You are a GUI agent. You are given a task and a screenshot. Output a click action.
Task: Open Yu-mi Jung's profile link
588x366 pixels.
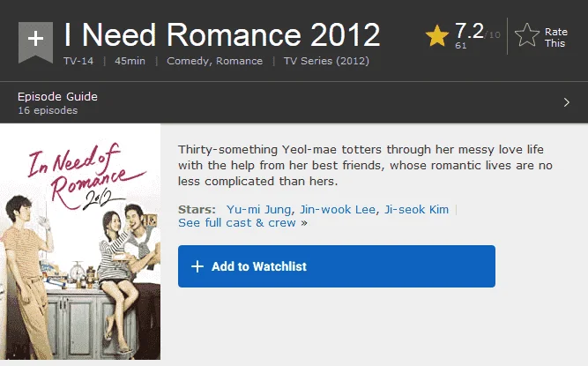coord(259,209)
